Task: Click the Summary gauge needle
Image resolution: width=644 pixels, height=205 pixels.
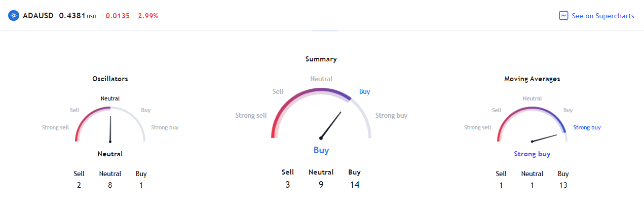Action: click(331, 124)
